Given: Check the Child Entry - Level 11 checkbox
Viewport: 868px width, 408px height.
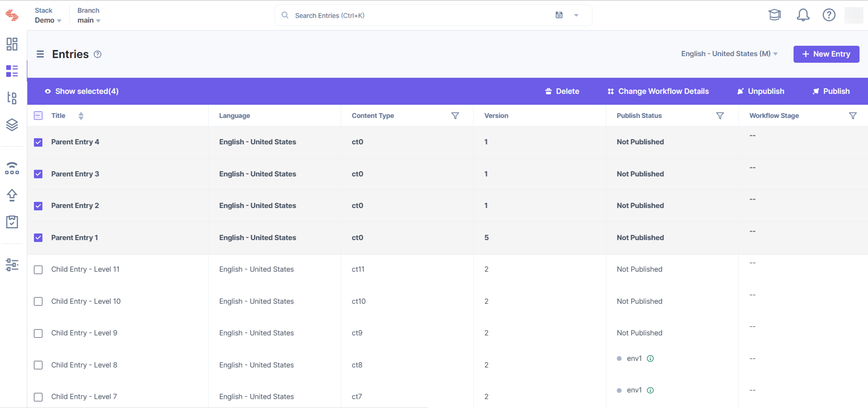Looking at the screenshot, I should pos(38,270).
